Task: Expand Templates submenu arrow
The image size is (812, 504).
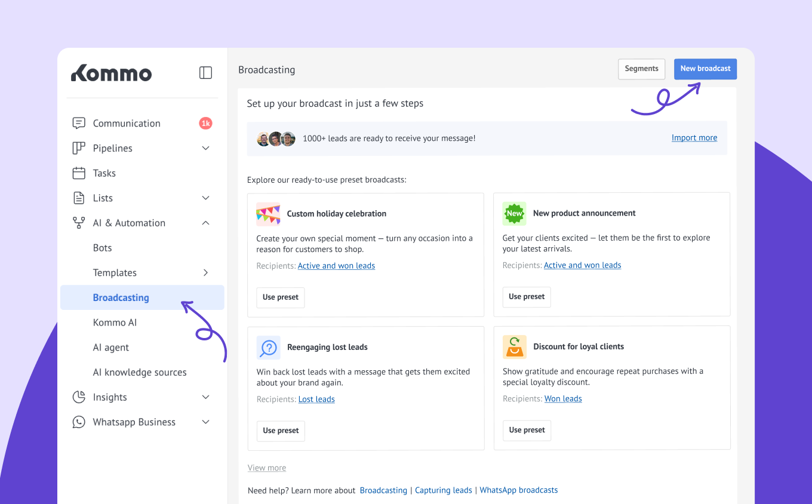Action: (x=205, y=273)
